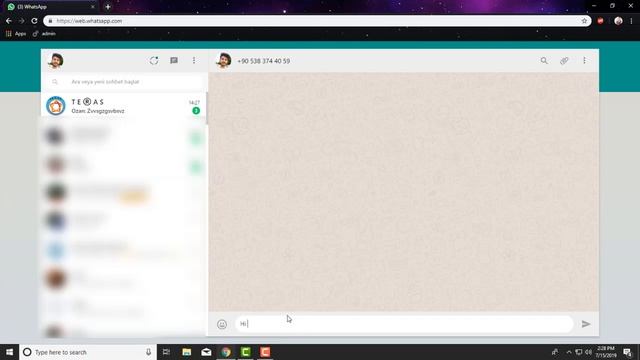The image size is (640, 360).
Task: Open the admin bookmark
Action: tap(44, 34)
